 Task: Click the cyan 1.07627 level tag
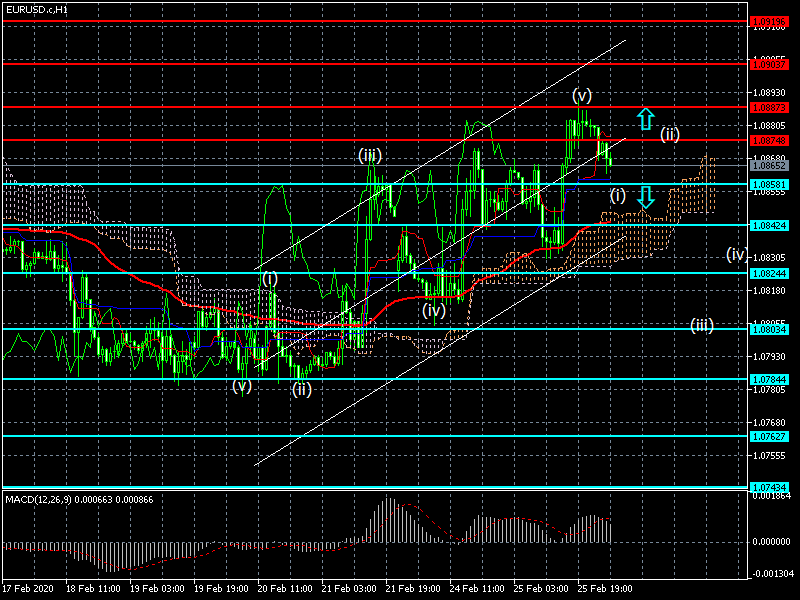[x=770, y=437]
